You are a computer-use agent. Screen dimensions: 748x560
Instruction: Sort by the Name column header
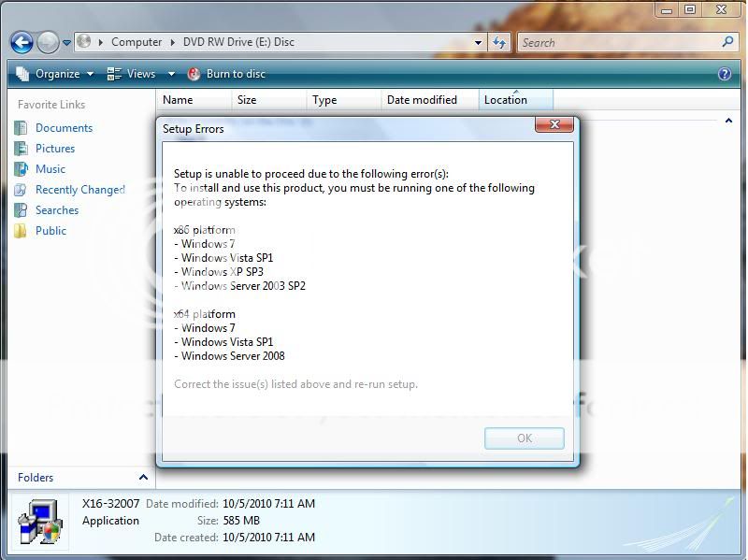tap(194, 100)
